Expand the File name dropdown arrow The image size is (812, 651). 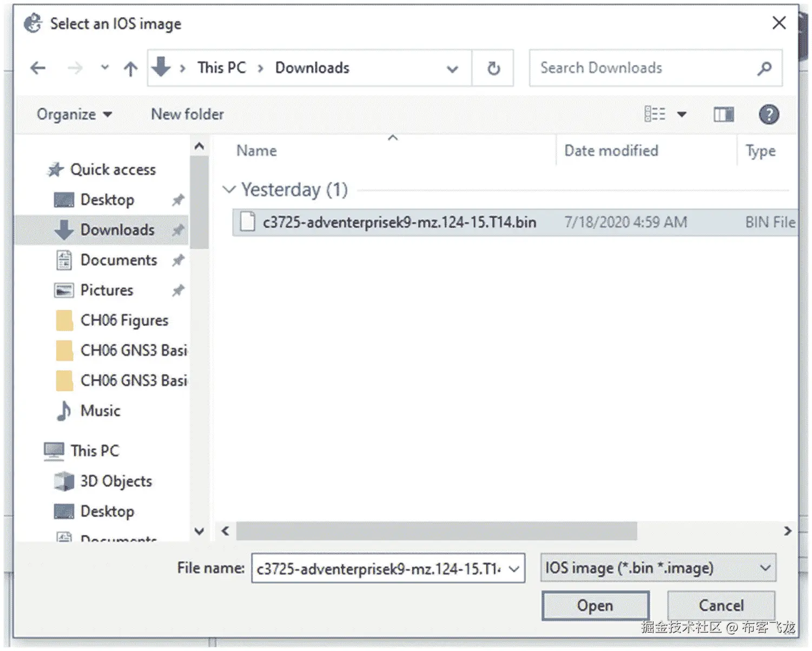514,569
